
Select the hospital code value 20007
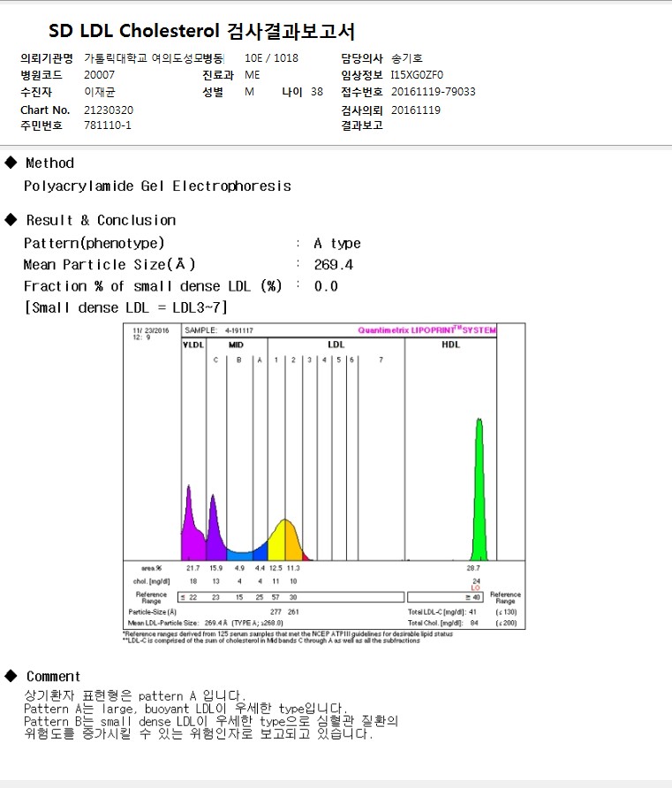click(x=99, y=75)
